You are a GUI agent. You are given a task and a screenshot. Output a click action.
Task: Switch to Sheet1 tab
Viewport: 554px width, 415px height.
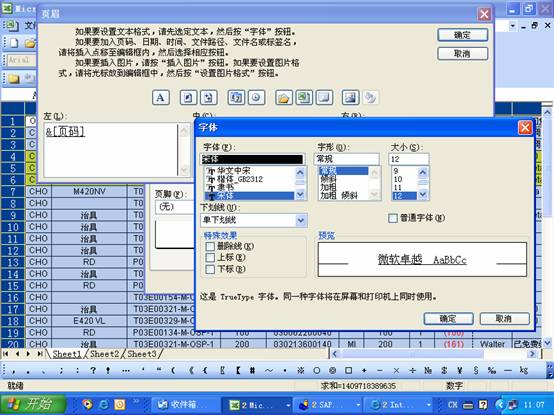(x=66, y=354)
